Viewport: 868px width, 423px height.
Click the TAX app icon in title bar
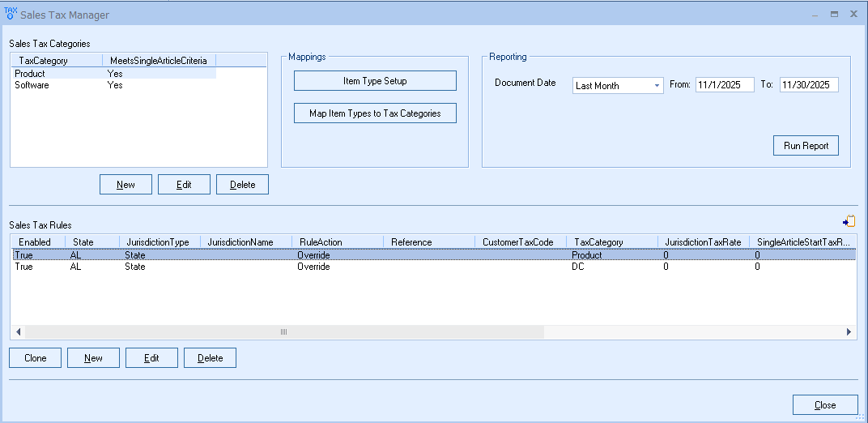tap(10, 14)
